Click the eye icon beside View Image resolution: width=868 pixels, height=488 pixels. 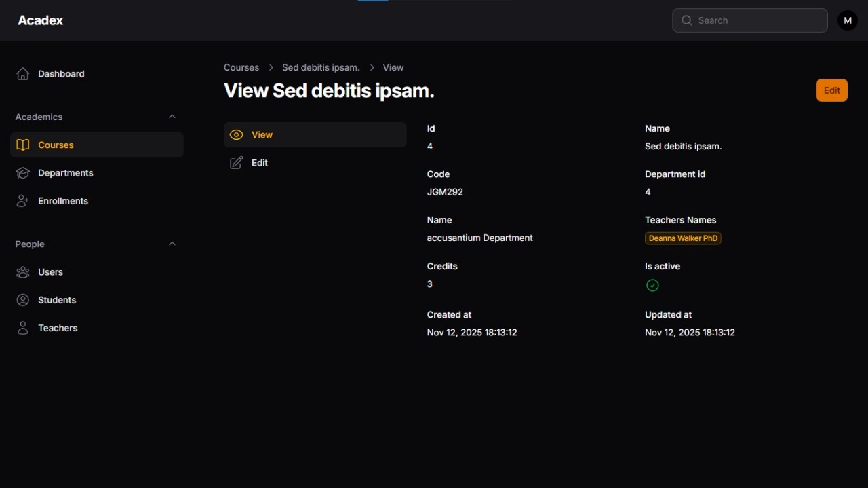236,135
